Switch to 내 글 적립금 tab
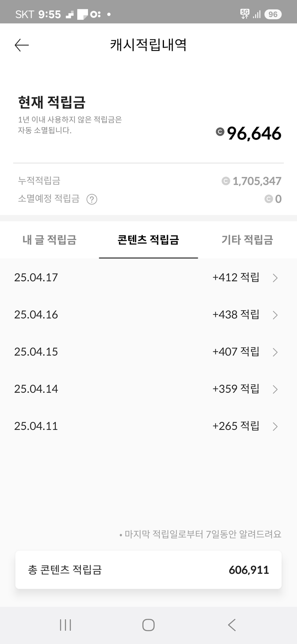This screenshot has height=644, width=297. point(49,240)
